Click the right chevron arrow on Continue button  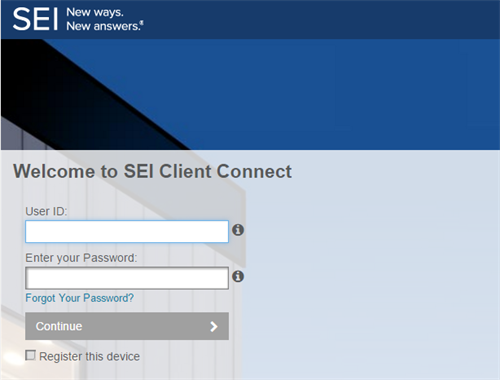click(x=214, y=326)
